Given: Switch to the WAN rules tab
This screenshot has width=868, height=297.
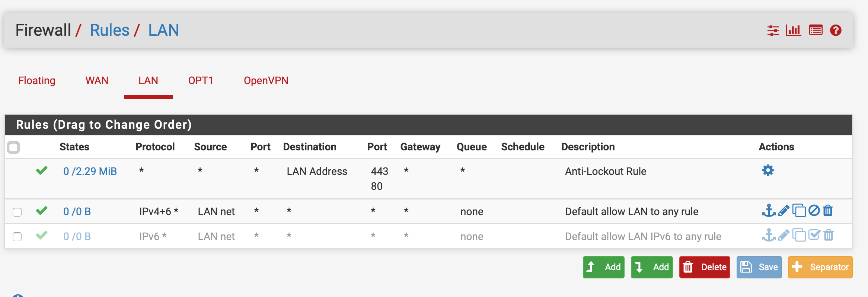Looking at the screenshot, I should [97, 81].
